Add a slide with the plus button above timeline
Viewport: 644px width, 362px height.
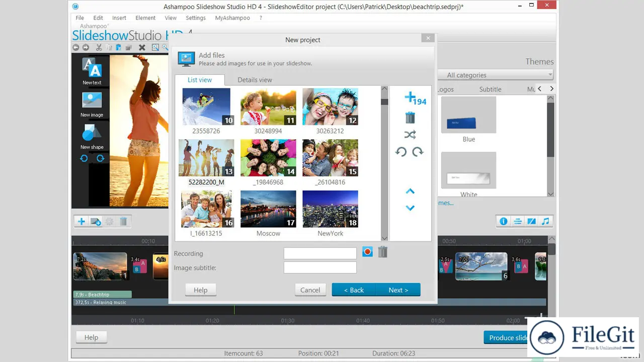(x=81, y=221)
